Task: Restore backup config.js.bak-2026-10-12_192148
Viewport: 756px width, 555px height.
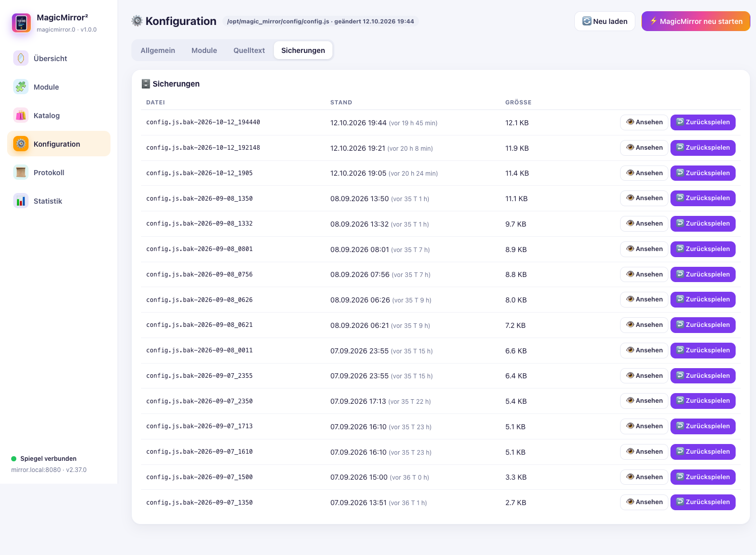Action: tap(703, 148)
